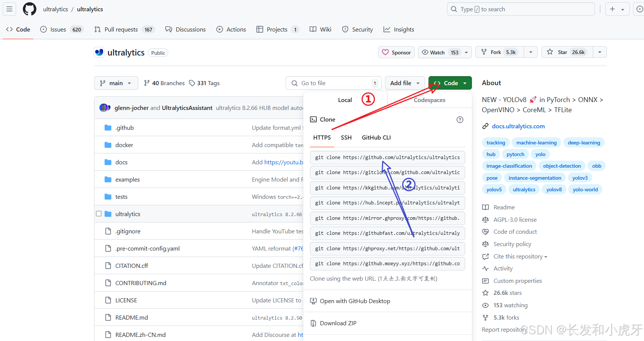Click the star icon next to 26.6k stars
Image resolution: width=644 pixels, height=341 pixels.
pos(485,293)
